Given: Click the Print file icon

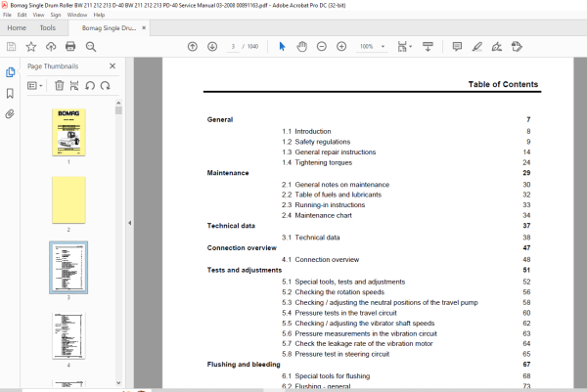Looking at the screenshot, I should coord(70,46).
